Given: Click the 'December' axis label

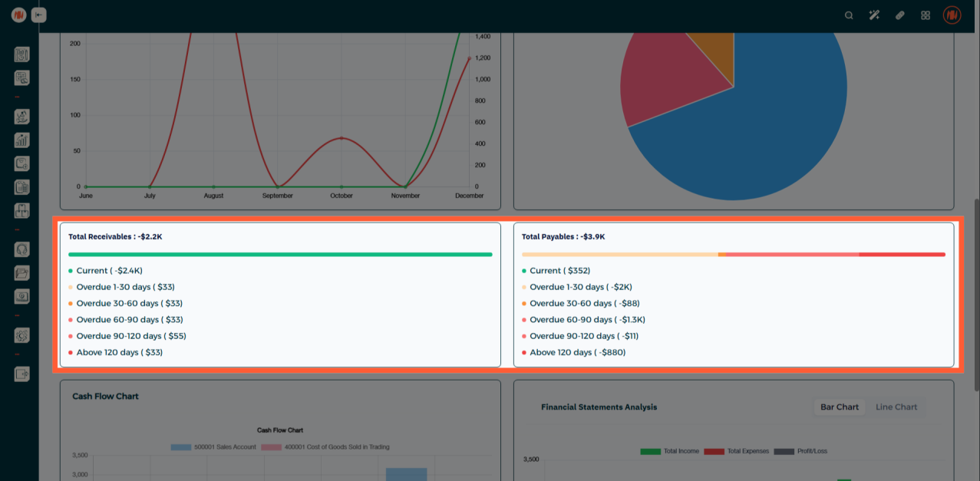Looking at the screenshot, I should (x=469, y=196).
